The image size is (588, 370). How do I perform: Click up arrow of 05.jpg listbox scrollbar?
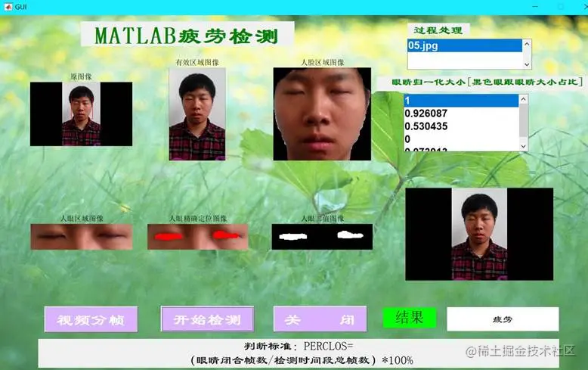[527, 45]
